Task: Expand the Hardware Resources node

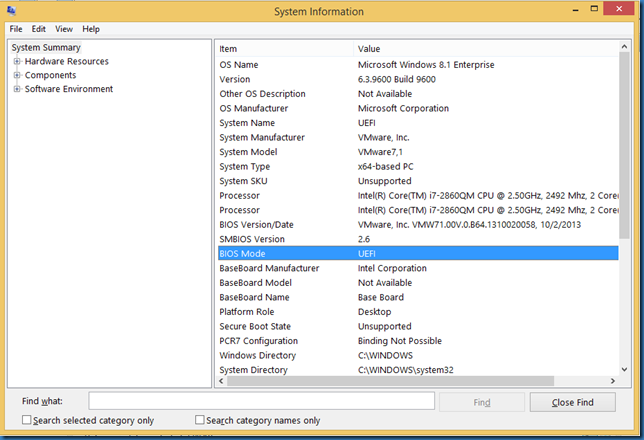Action: [x=17, y=61]
